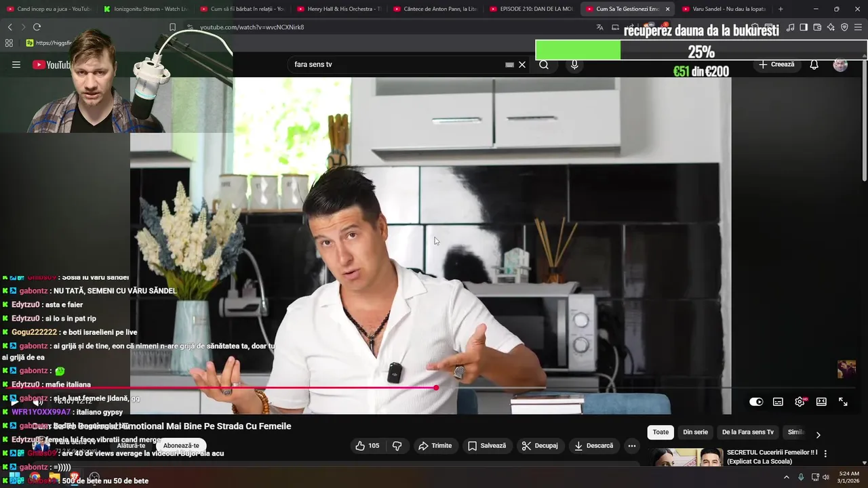868x488 pixels.
Task: Toggle the browser sidebar panel icon
Action: [x=804, y=27]
